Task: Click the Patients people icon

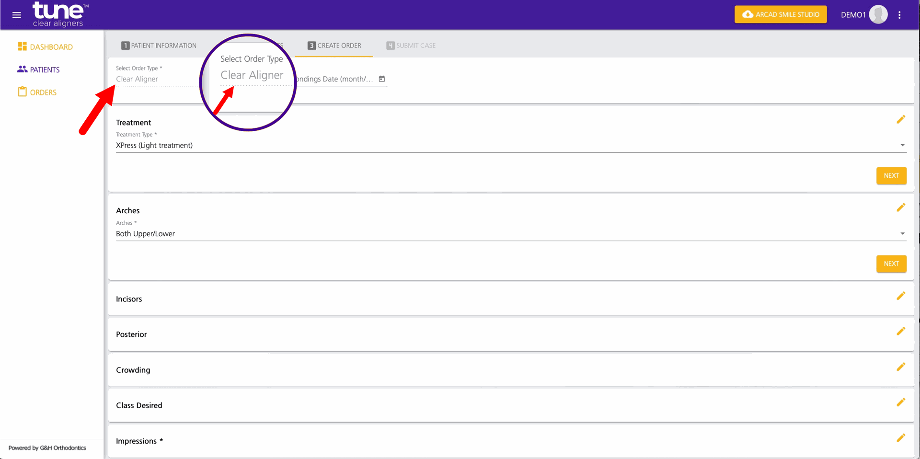Action: coord(22,69)
